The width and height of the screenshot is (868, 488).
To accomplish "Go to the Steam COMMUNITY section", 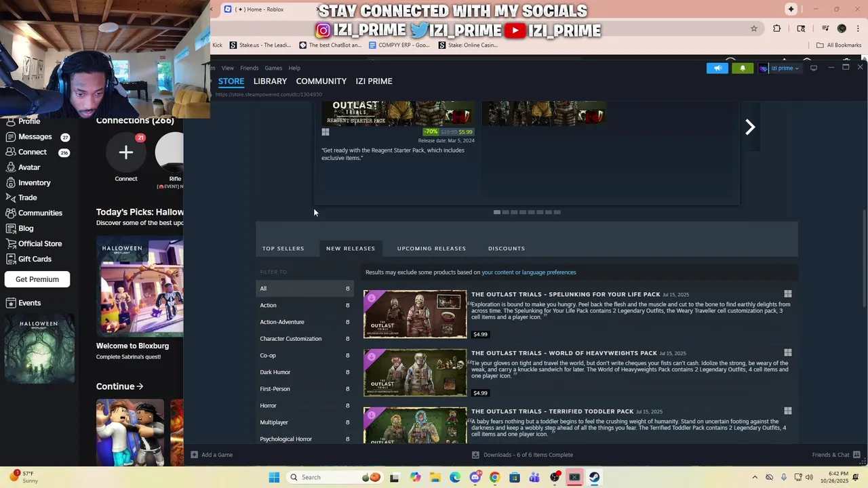I will [x=321, y=81].
